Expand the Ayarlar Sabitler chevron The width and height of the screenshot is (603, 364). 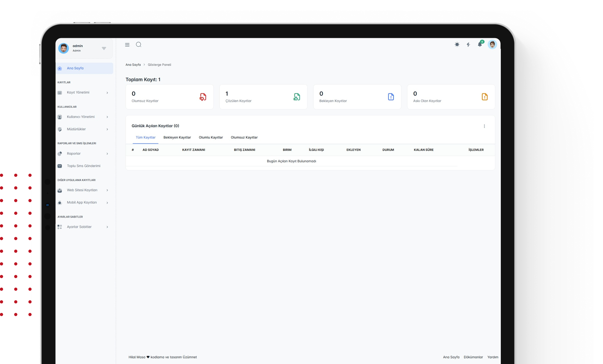[x=107, y=227]
